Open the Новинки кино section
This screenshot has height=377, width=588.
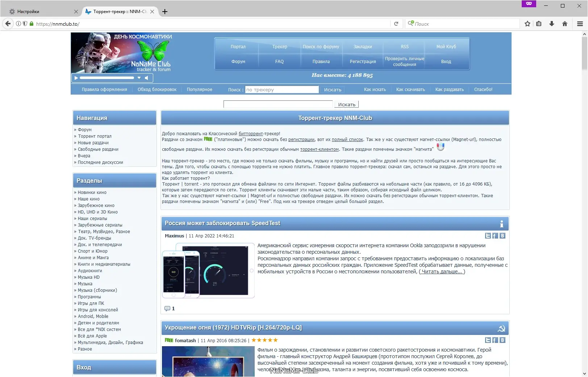click(92, 192)
